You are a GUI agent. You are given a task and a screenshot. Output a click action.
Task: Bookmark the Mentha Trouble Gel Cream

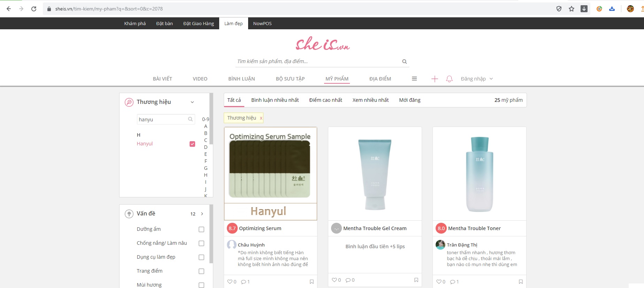click(x=416, y=280)
